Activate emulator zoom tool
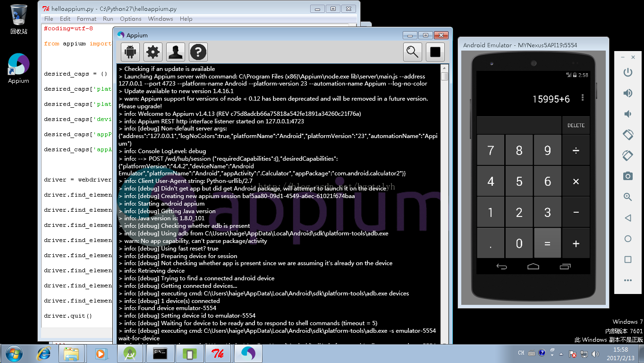This screenshot has height=363, width=644. pos(627,197)
